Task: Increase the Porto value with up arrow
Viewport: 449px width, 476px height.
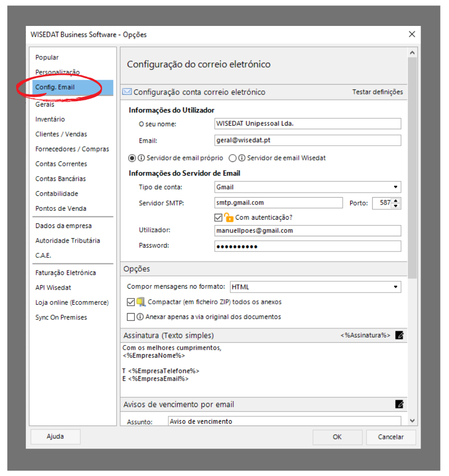Action: 396,201
